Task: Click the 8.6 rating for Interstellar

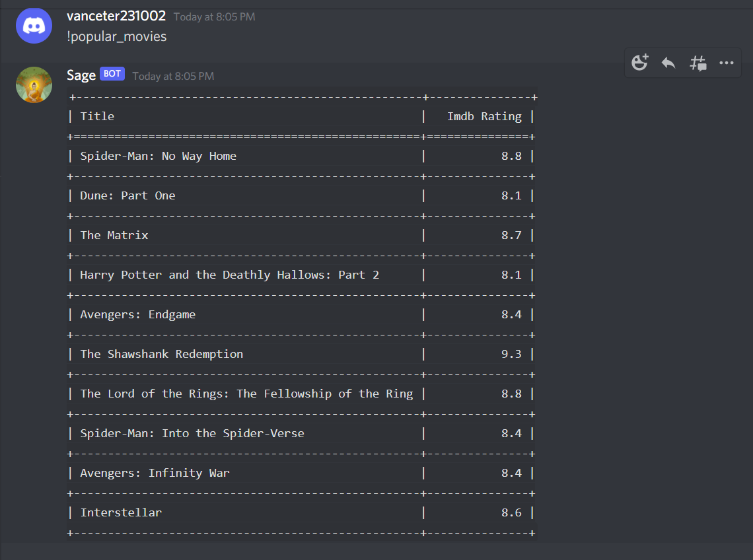Action: [511, 513]
